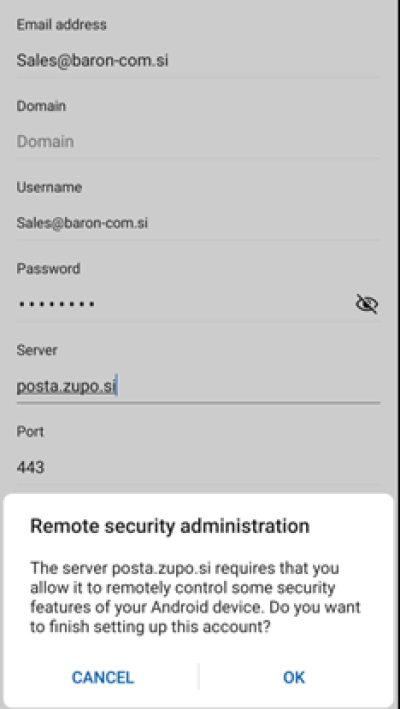This screenshot has width=400, height=709.
Task: Place cursor in Server field posta.zupo.si
Action: 198,387
